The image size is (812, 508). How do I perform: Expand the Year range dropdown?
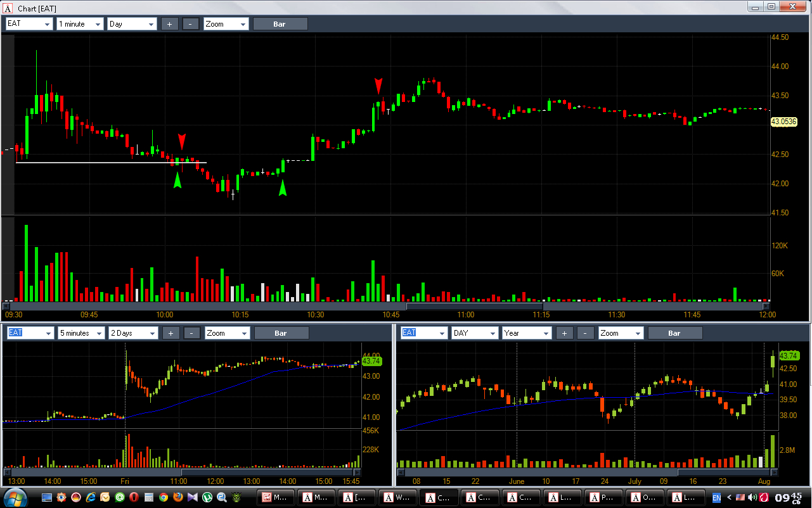click(x=527, y=333)
